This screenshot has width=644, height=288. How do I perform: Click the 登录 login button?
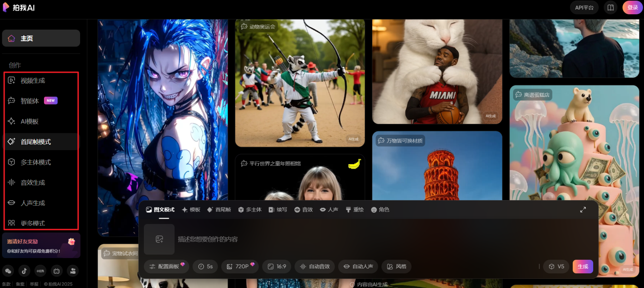(632, 8)
